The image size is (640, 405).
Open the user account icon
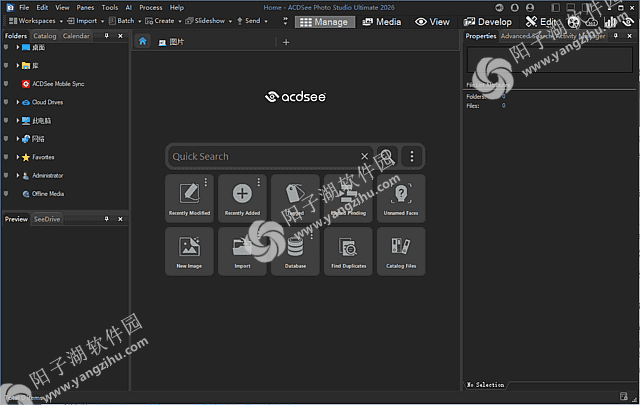(x=530, y=7)
